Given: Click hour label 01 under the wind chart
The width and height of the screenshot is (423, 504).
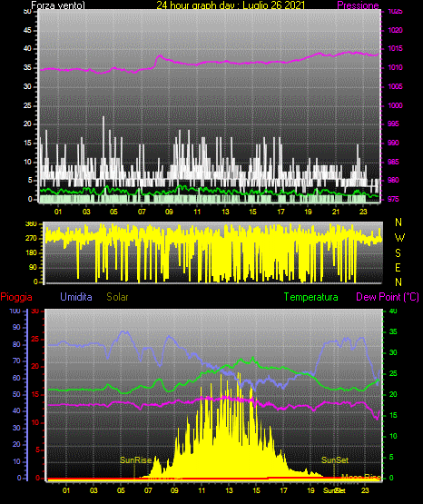Looking at the screenshot, I should click(58, 212).
